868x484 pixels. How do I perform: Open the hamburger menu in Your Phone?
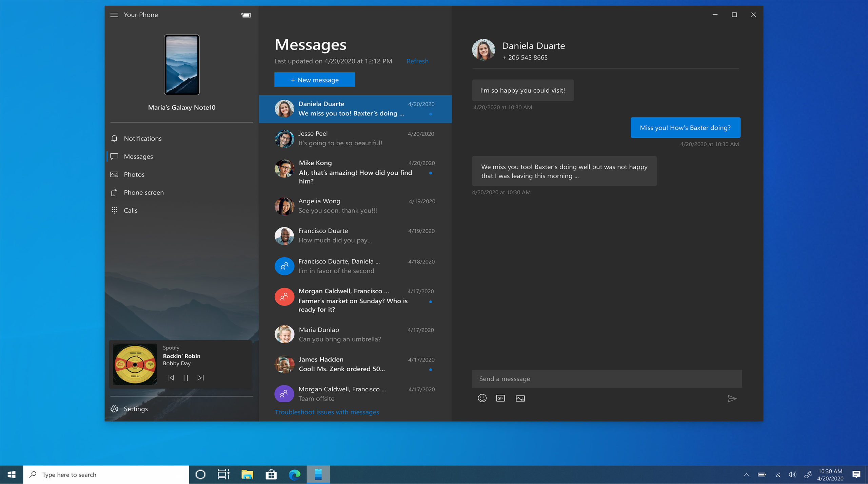(114, 15)
